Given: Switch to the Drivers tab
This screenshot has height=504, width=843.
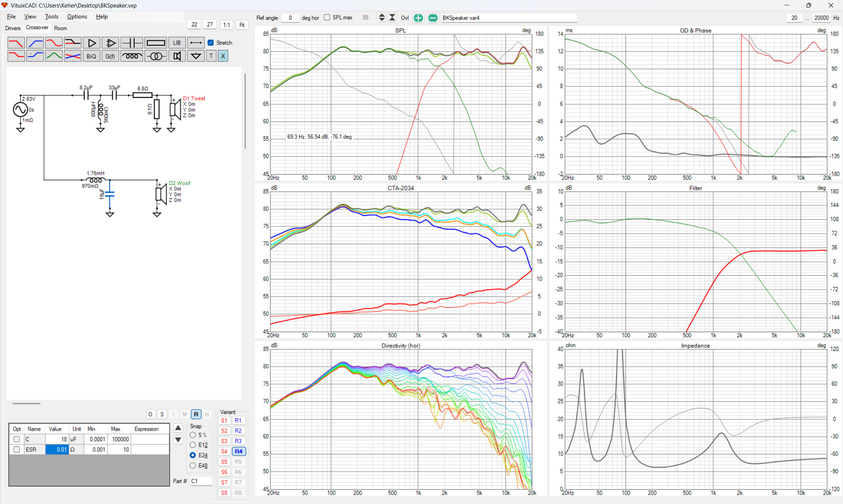Looking at the screenshot, I should point(13,28).
